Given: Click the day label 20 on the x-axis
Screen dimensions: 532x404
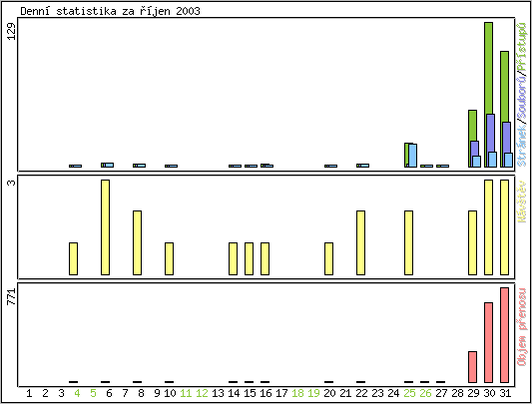Looking at the screenshot, I should (329, 393).
